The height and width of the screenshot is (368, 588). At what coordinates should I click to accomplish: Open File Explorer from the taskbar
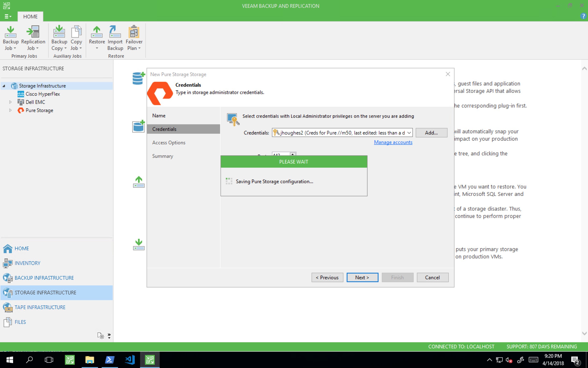click(x=89, y=360)
